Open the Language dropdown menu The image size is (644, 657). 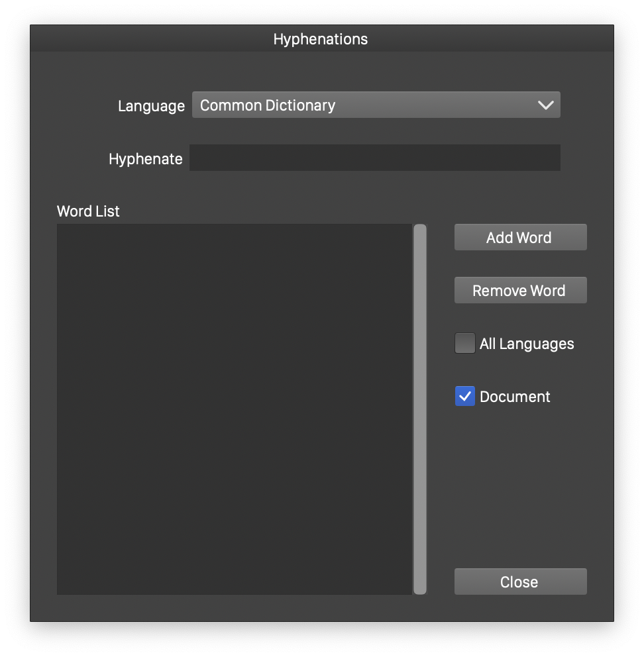376,105
